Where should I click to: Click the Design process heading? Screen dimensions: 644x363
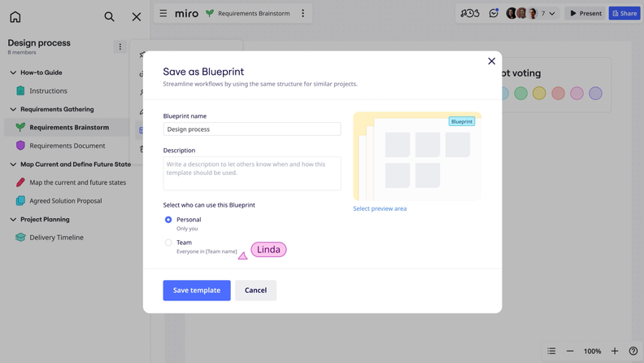pos(39,43)
